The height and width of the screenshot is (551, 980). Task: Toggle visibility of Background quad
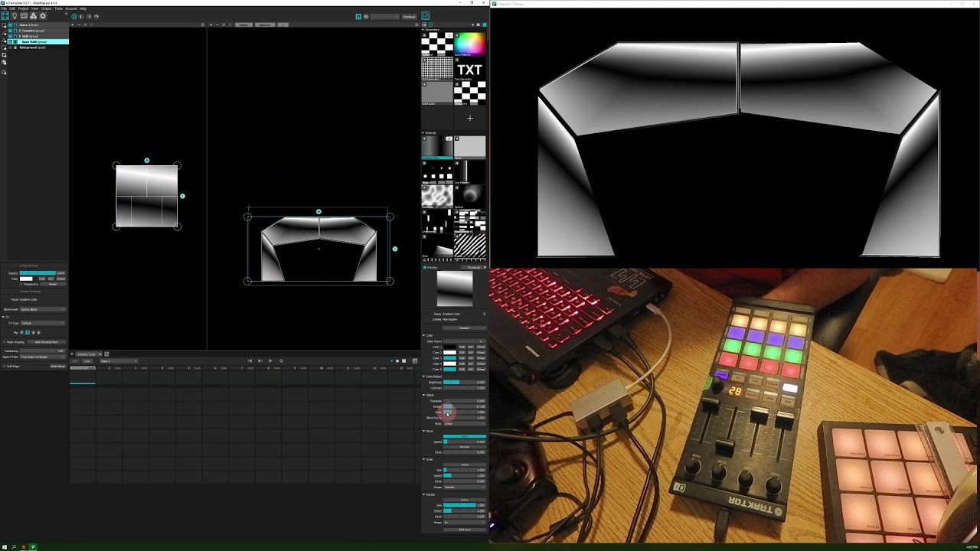tap(10, 47)
